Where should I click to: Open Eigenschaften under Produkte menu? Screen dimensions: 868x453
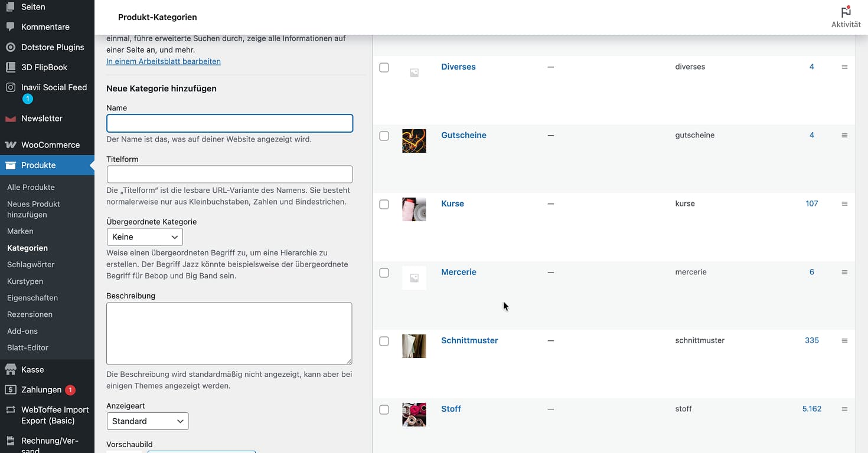(x=32, y=298)
